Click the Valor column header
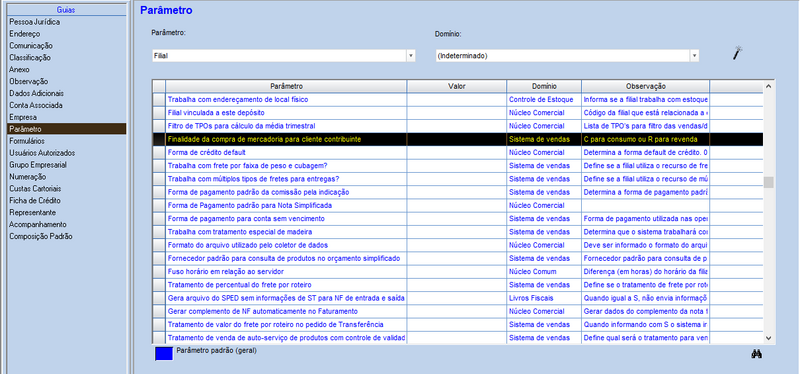This screenshot has height=374, width=800. pyautogui.click(x=457, y=86)
